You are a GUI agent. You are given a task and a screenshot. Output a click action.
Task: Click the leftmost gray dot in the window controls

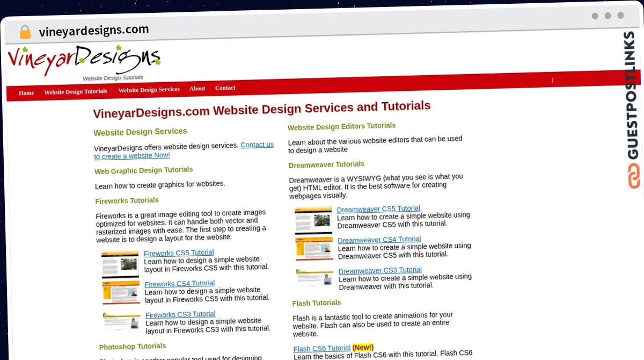(x=595, y=16)
